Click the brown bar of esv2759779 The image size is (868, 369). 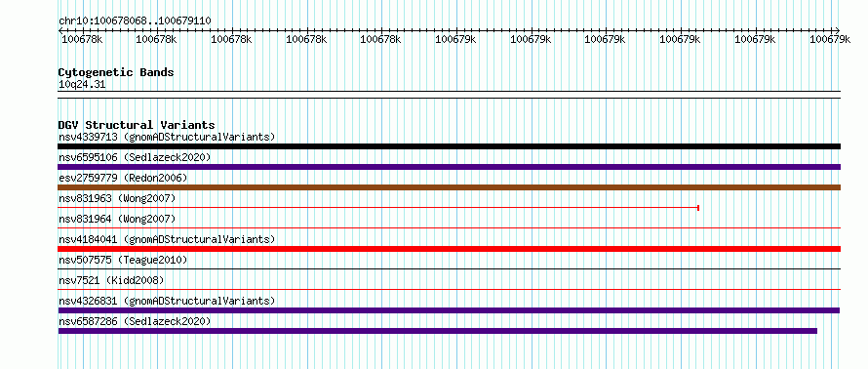point(449,187)
